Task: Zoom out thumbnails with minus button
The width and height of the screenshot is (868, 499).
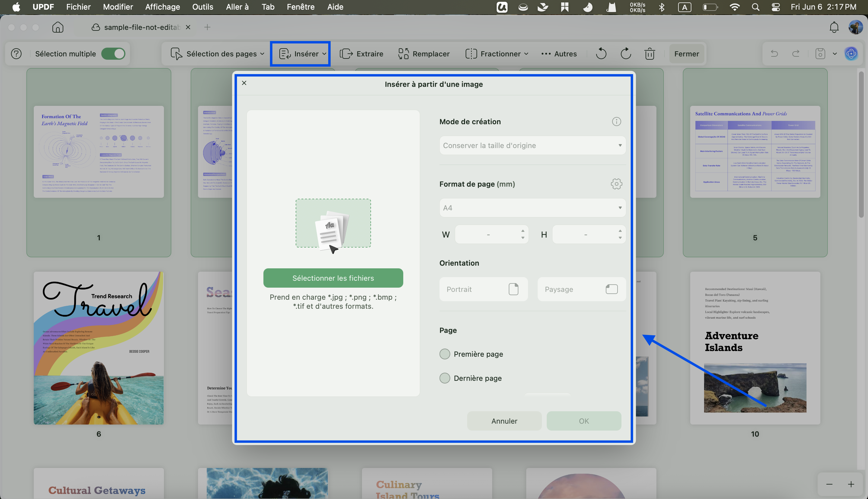Action: [829, 484]
